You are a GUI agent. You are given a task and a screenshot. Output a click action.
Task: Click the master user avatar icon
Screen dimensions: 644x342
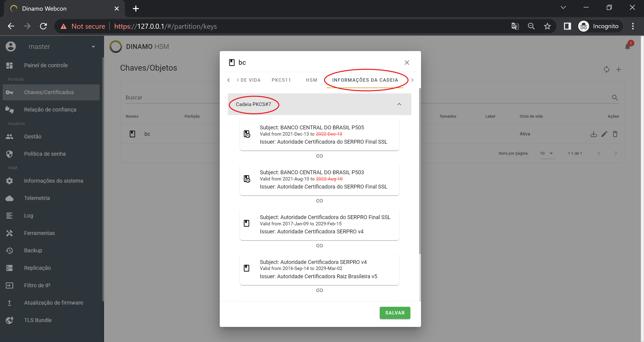11,46
